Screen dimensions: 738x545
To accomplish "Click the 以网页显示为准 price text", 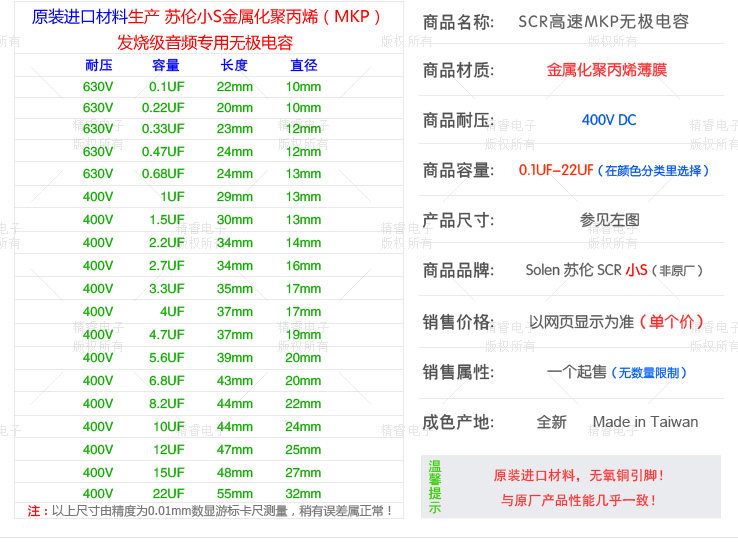I will (581, 322).
